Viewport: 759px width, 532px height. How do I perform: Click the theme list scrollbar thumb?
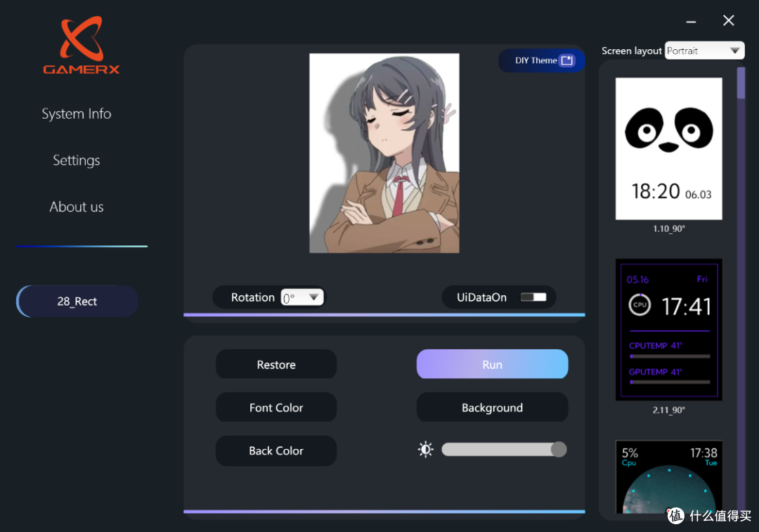[741, 83]
